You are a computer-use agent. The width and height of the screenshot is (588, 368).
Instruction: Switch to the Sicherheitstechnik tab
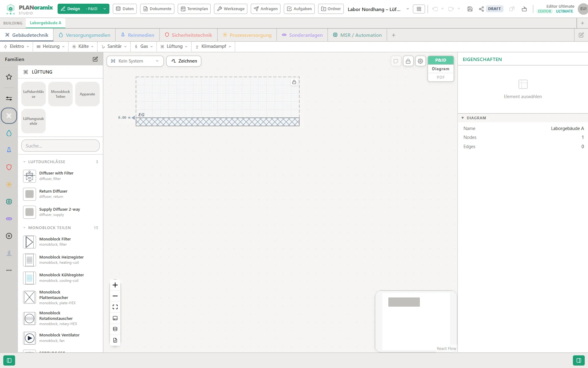point(188,35)
